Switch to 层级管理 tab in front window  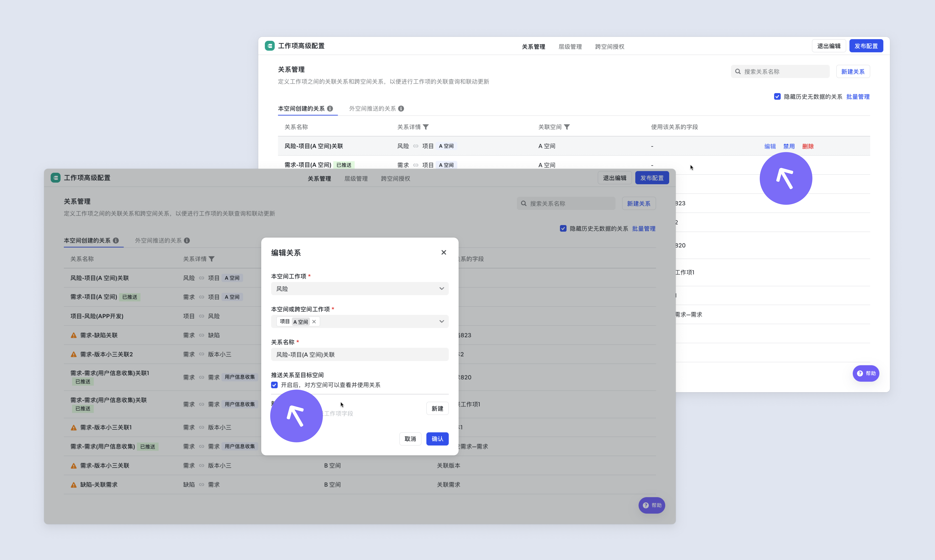click(356, 178)
